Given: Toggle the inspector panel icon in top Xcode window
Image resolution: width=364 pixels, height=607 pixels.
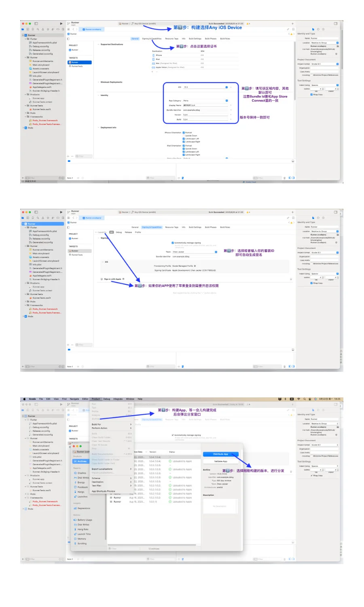Looking at the screenshot, I should click(336, 23).
